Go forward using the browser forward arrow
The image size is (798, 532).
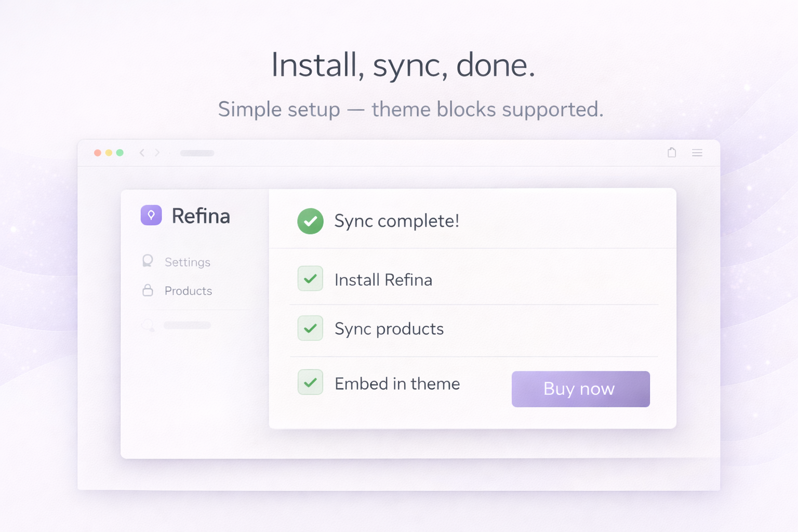[x=157, y=153]
